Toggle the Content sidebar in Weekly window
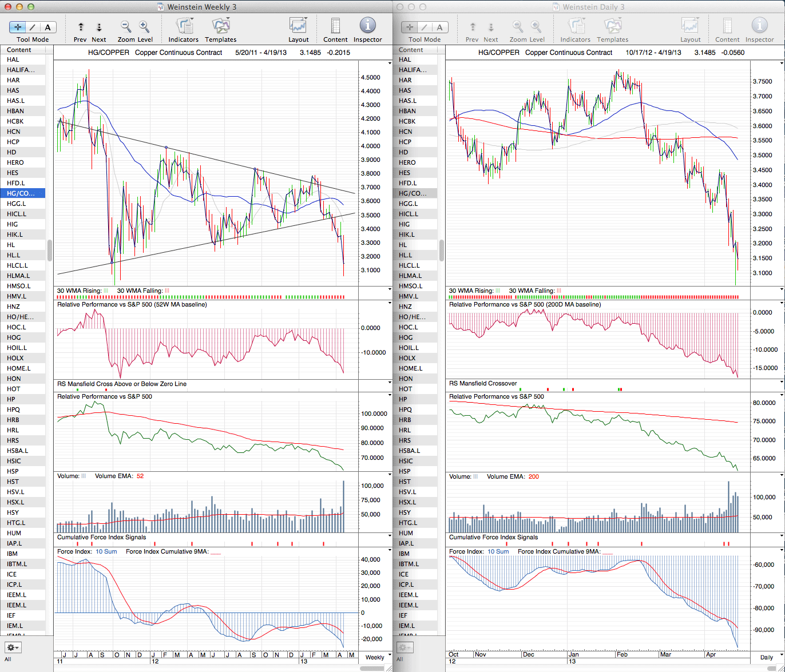Viewport: 785px width, 672px height. coord(335,26)
